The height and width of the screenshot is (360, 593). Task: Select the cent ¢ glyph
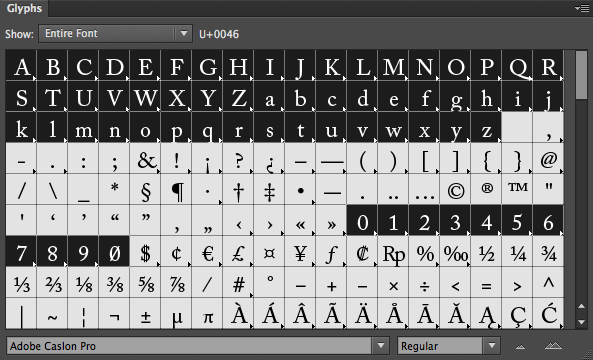pos(176,252)
